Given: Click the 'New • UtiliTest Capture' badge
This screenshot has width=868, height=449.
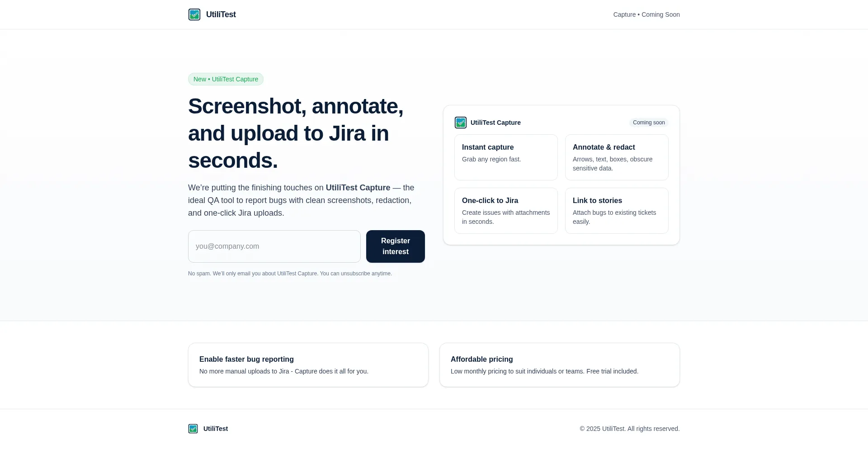Looking at the screenshot, I should [x=226, y=79].
